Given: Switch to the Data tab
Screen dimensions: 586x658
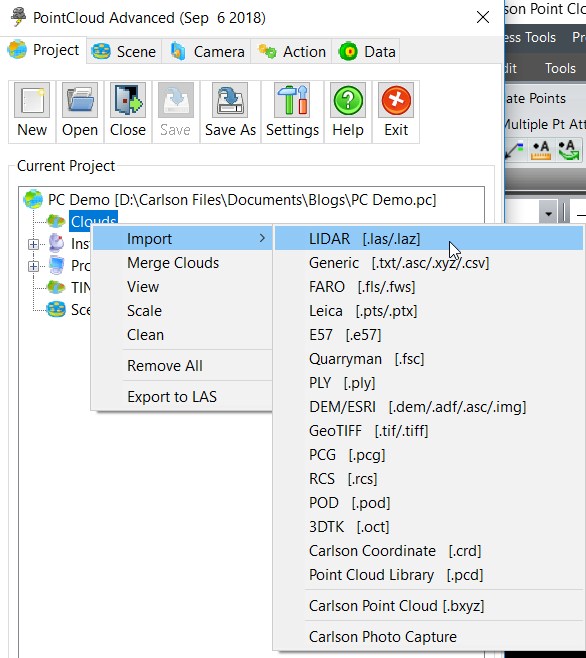Looking at the screenshot, I should click(366, 52).
